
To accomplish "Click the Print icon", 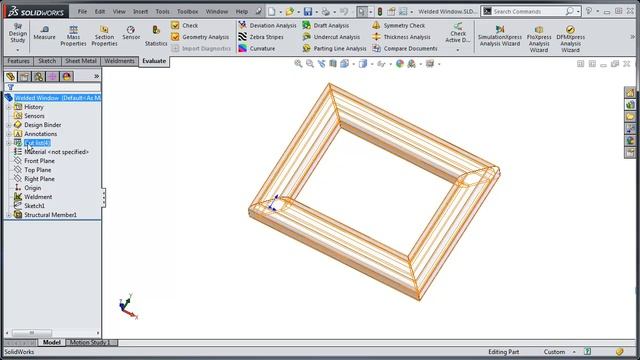I will coord(325,11).
